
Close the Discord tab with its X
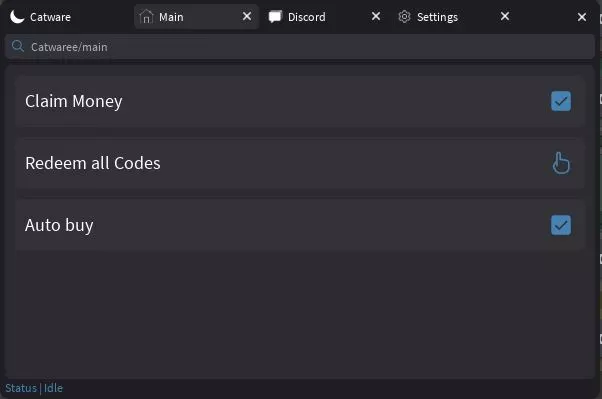pos(376,16)
